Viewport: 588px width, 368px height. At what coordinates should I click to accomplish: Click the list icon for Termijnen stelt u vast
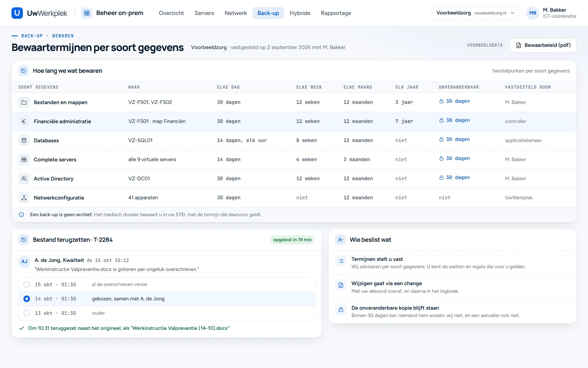click(x=341, y=261)
